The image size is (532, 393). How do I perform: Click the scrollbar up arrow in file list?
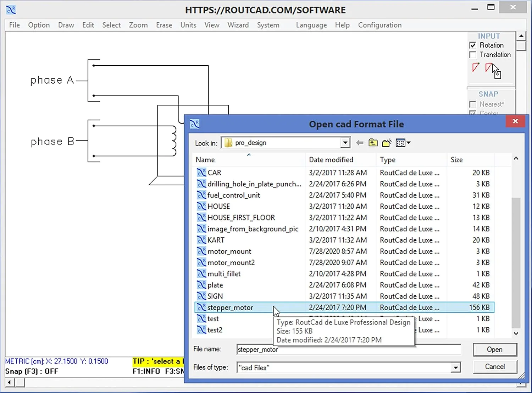[x=516, y=159]
